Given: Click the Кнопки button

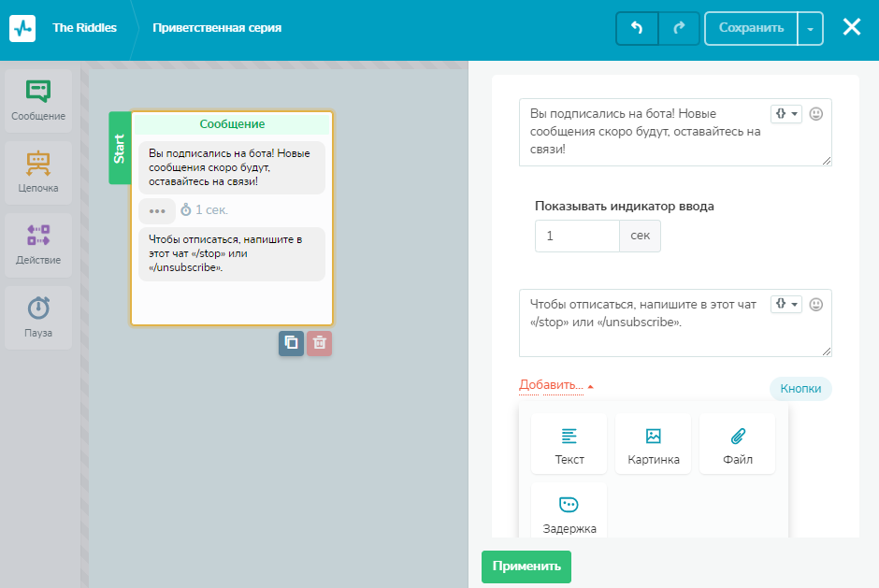Looking at the screenshot, I should pyautogui.click(x=800, y=389).
